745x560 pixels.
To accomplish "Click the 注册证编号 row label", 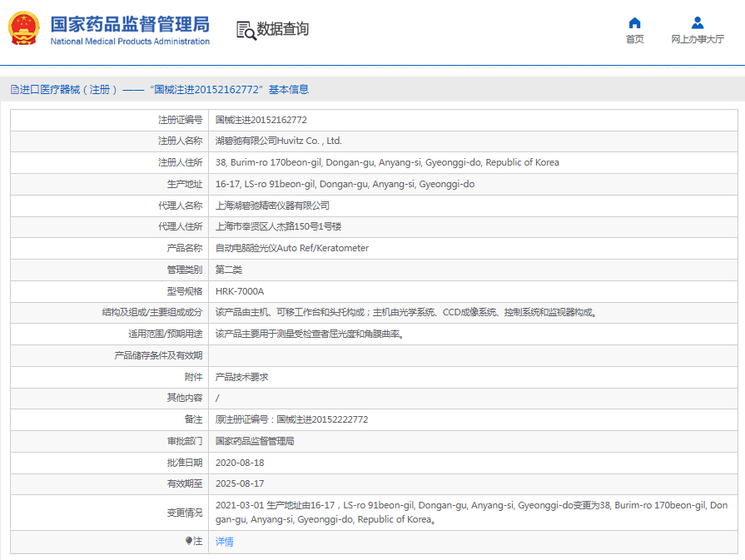I will coord(180,120).
